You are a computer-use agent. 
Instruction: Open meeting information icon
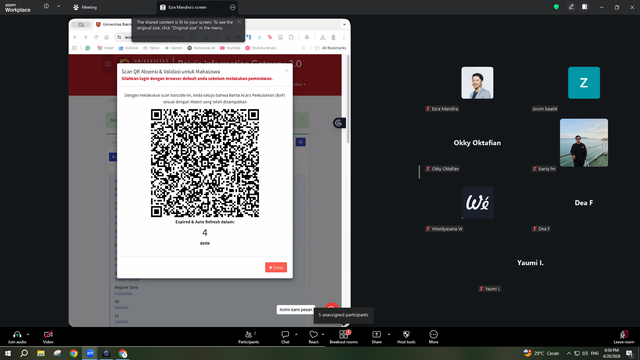point(46,7)
